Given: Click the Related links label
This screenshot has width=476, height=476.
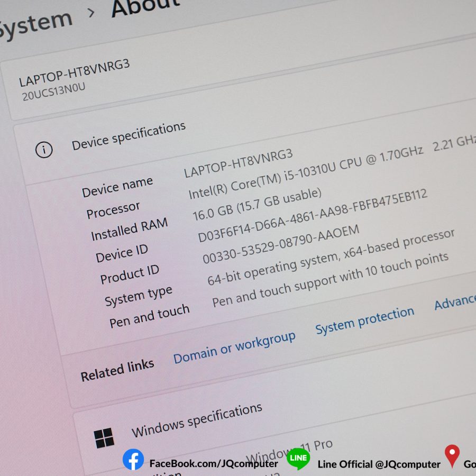Looking at the screenshot, I should (117, 370).
